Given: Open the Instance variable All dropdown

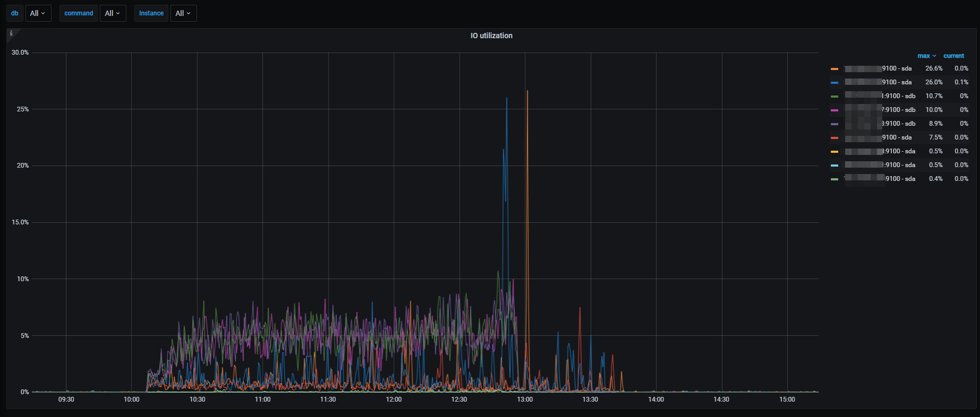Looking at the screenshot, I should [x=184, y=13].
